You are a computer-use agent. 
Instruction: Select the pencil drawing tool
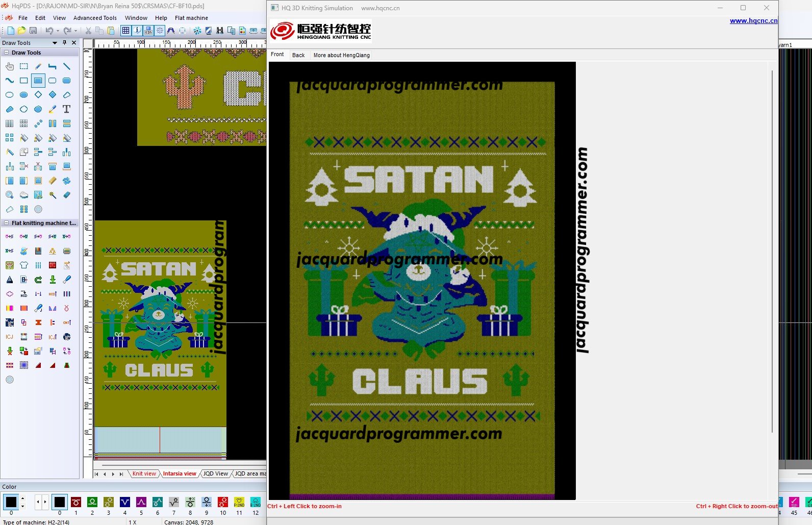38,66
